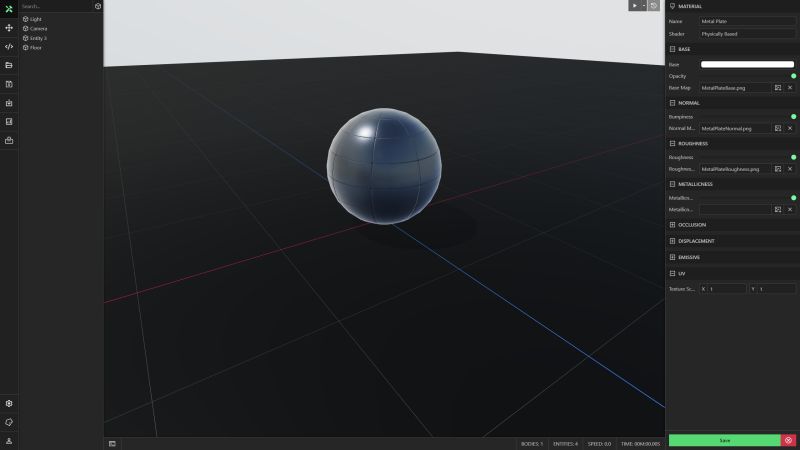Open the white Base color swatch
Viewport: 800px width, 450px height.
click(x=747, y=64)
